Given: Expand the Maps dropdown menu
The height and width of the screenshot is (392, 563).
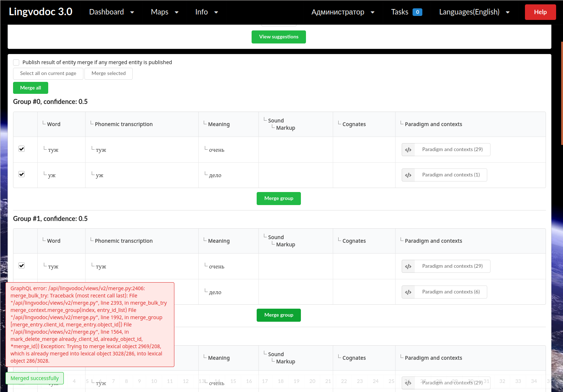Looking at the screenshot, I should point(165,12).
